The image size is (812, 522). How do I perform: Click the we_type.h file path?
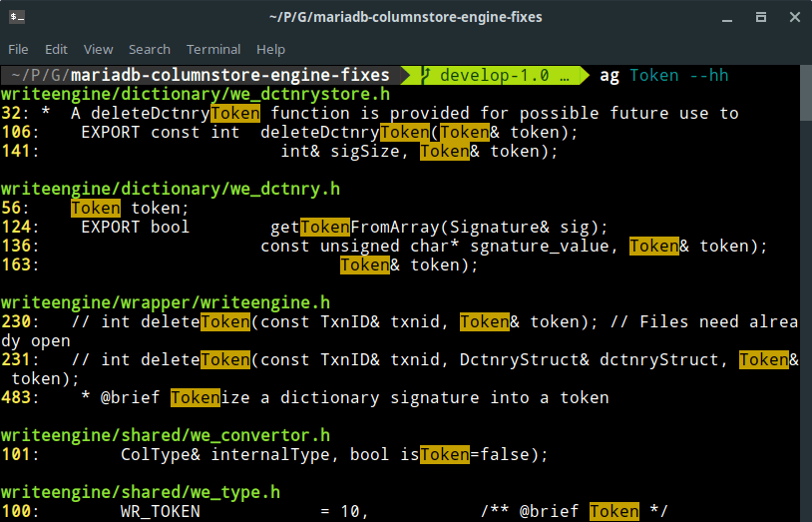click(140, 492)
